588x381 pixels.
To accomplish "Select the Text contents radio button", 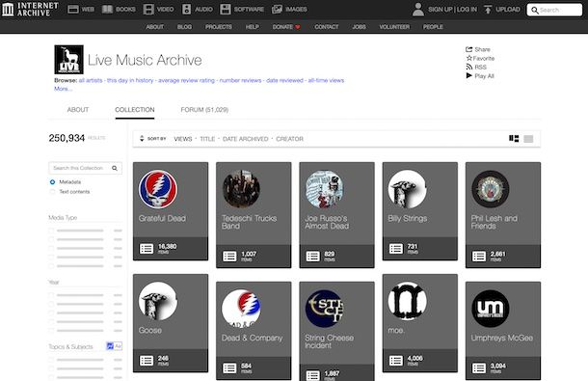I will point(52,192).
